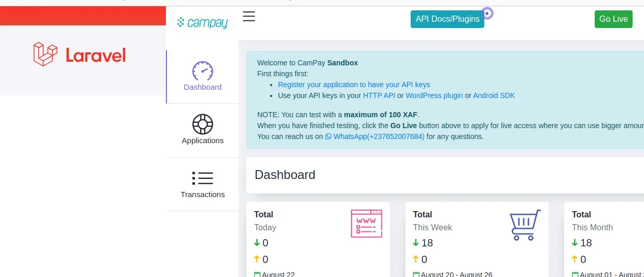Click the pink web page icon on the Today card
This screenshot has height=277, width=644.
[367, 224]
